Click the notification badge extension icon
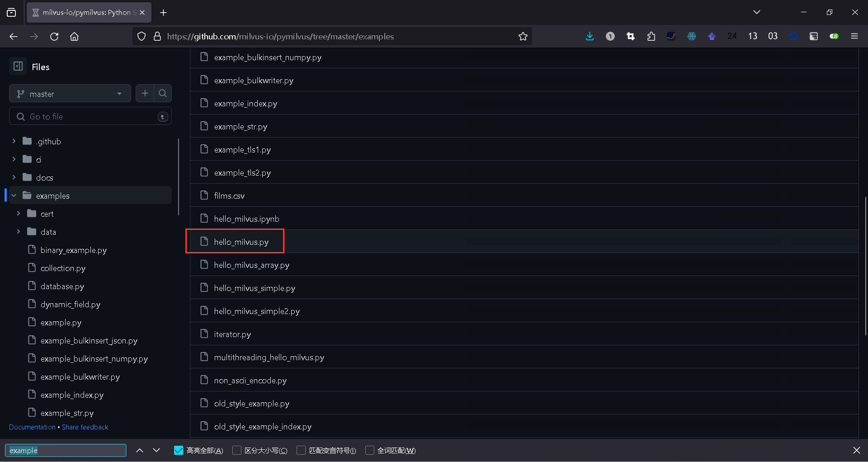The image size is (868, 462). pyautogui.click(x=610, y=37)
